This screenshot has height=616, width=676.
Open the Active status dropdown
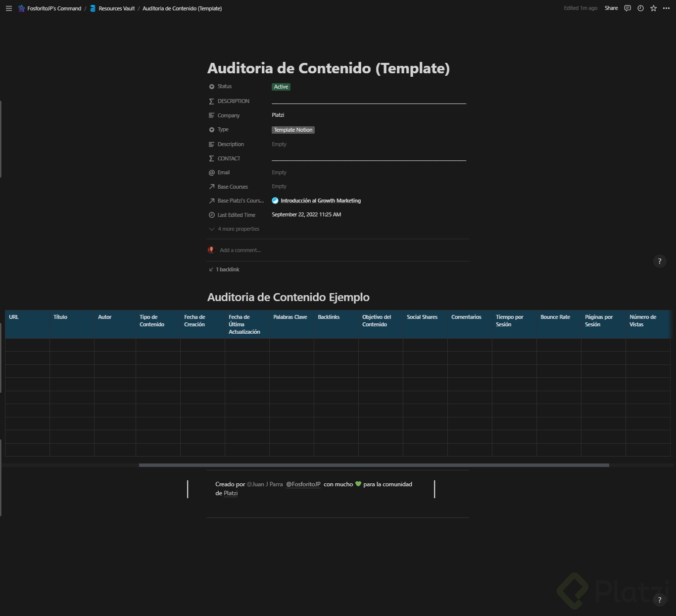(281, 87)
